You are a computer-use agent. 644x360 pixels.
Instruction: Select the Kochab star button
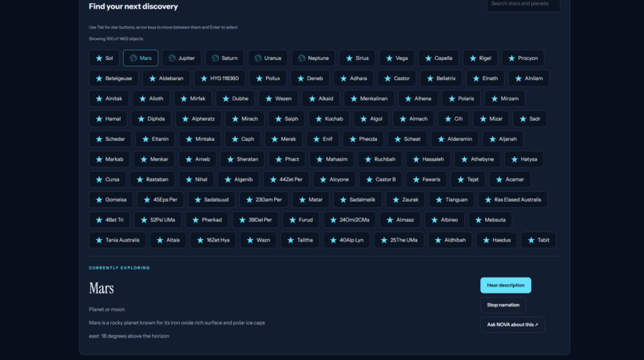coord(329,118)
